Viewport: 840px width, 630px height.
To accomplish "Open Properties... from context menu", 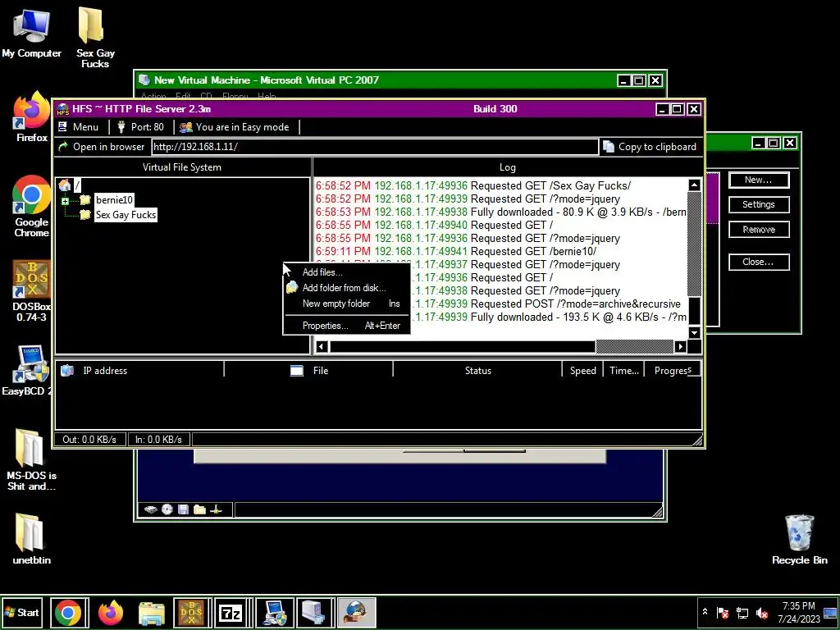I will tap(346, 326).
